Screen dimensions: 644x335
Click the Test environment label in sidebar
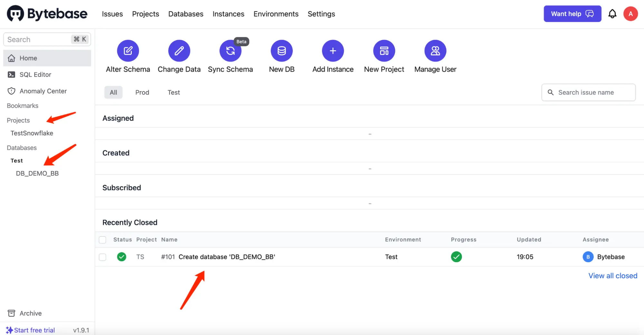(17, 161)
